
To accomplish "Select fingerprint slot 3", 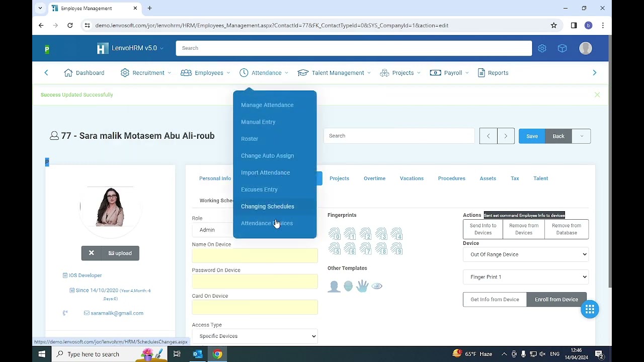I will click(x=381, y=234).
